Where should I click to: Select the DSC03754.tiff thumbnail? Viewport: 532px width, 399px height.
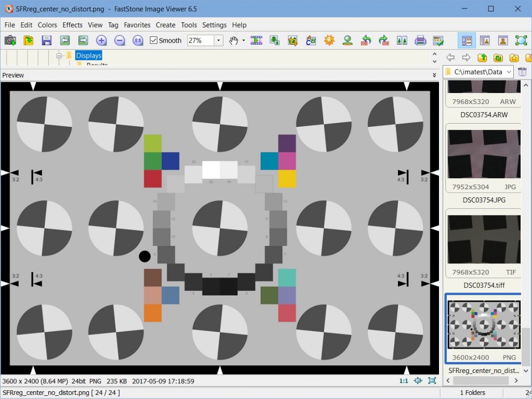[x=483, y=239]
